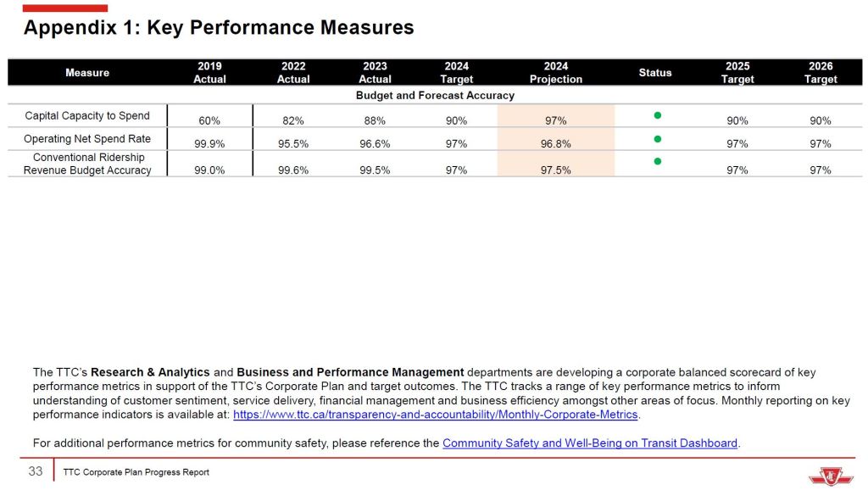Click the Measure column header
The image size is (868, 490).
[87, 73]
